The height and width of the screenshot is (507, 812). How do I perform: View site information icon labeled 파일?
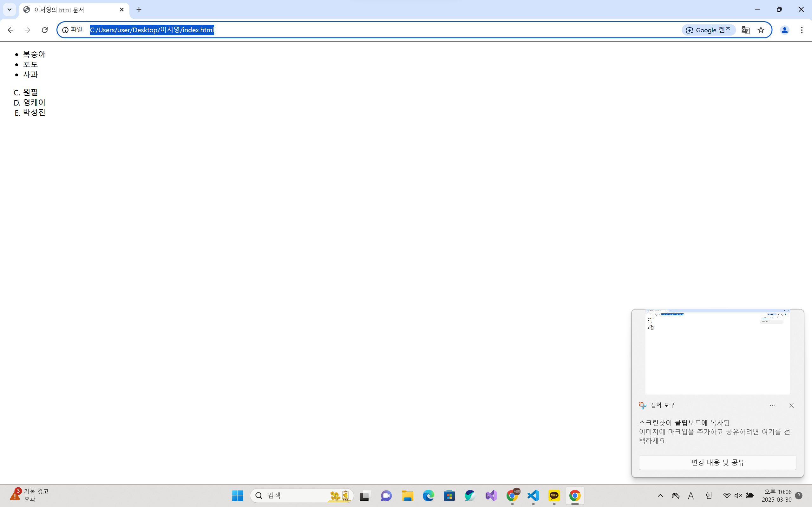pyautogui.click(x=72, y=30)
